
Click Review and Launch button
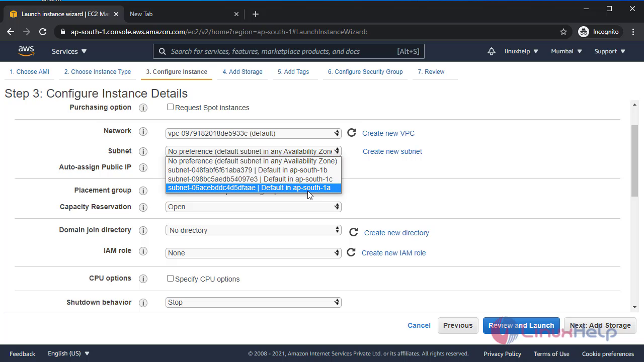[521, 325]
